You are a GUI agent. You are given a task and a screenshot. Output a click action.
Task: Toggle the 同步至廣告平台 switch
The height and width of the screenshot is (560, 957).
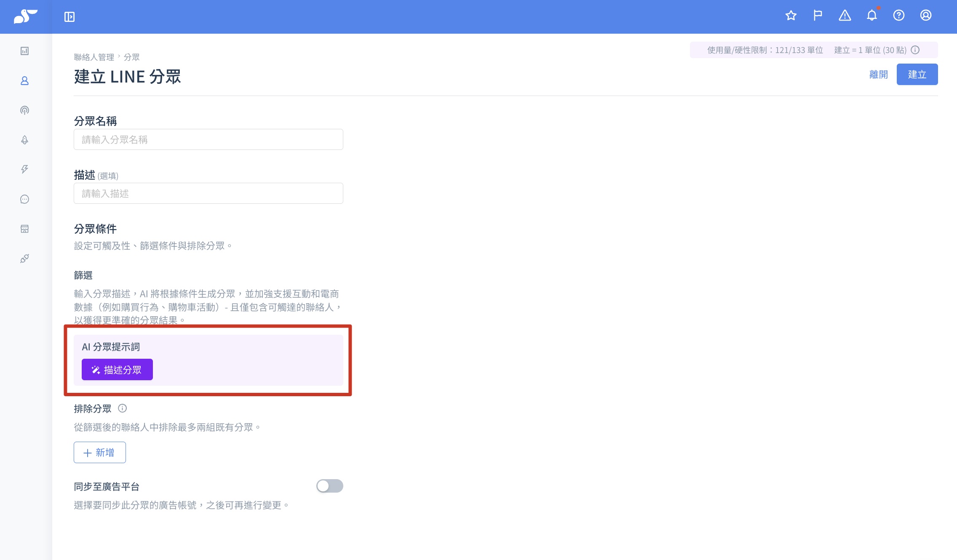point(330,486)
